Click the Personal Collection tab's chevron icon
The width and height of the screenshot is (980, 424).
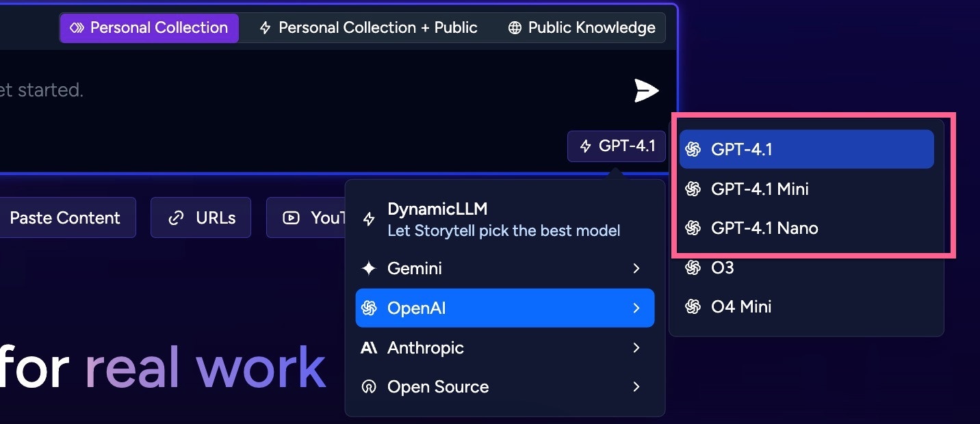click(x=77, y=28)
